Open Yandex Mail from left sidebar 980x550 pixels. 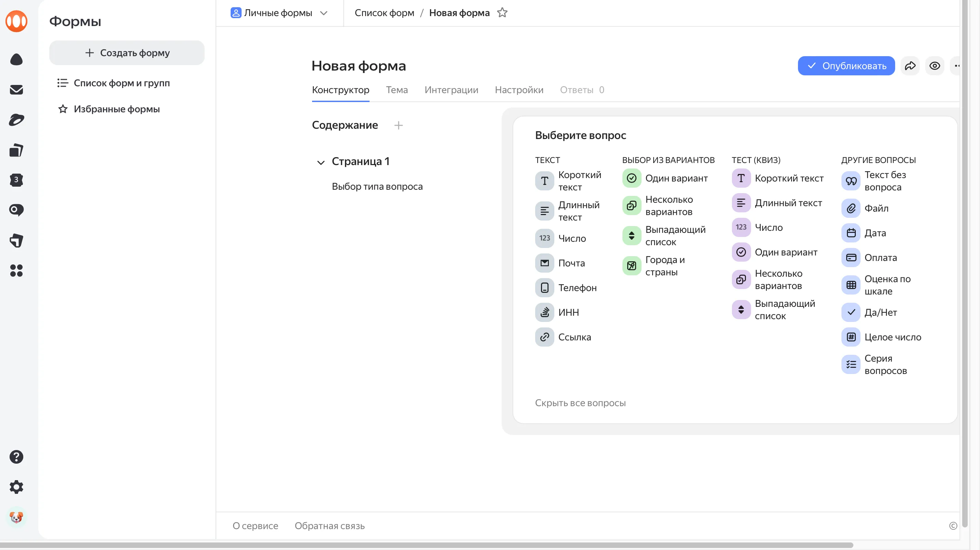click(16, 90)
